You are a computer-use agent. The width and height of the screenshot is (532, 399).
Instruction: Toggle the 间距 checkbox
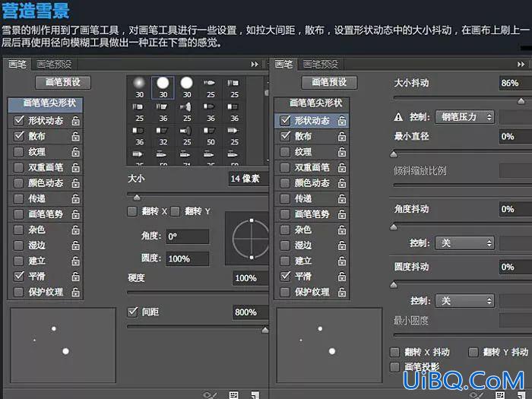132,312
